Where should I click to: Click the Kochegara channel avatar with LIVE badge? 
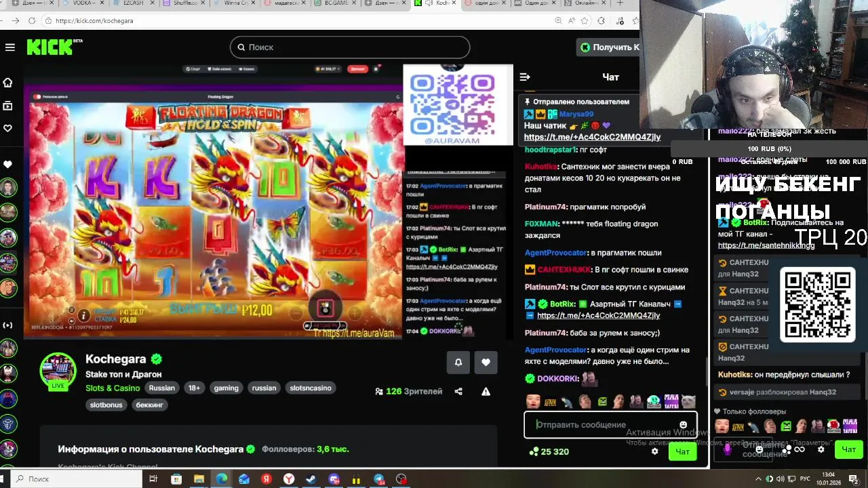(x=58, y=371)
